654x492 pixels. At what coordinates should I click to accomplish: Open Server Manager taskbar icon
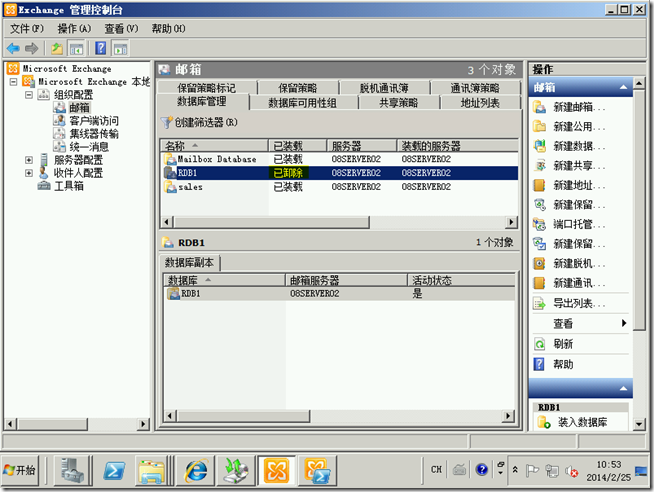coord(72,470)
